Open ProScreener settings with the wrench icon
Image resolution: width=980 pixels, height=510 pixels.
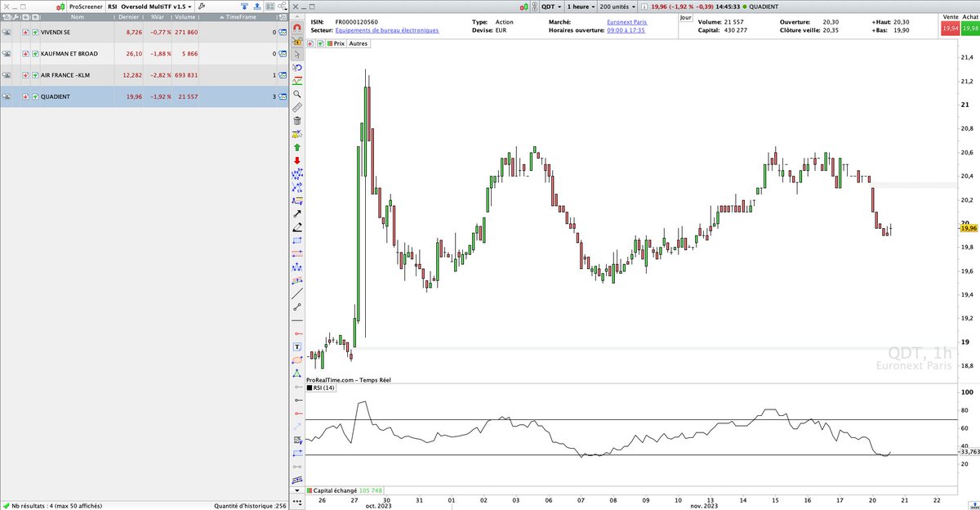[x=203, y=7]
